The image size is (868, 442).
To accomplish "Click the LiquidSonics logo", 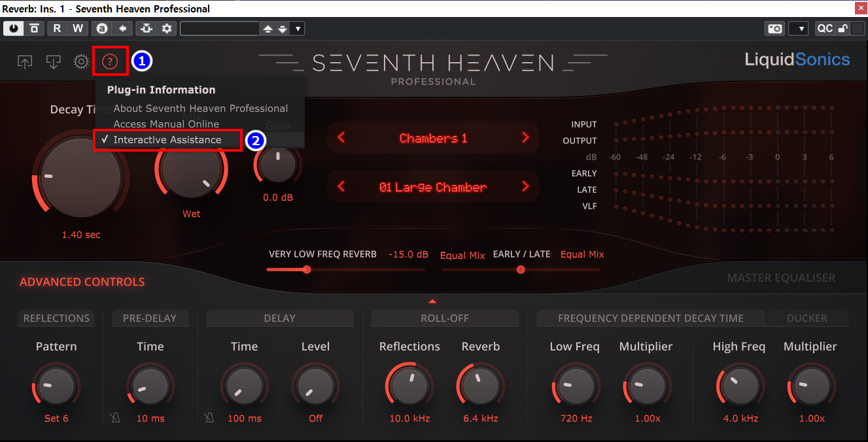I will pos(797,60).
